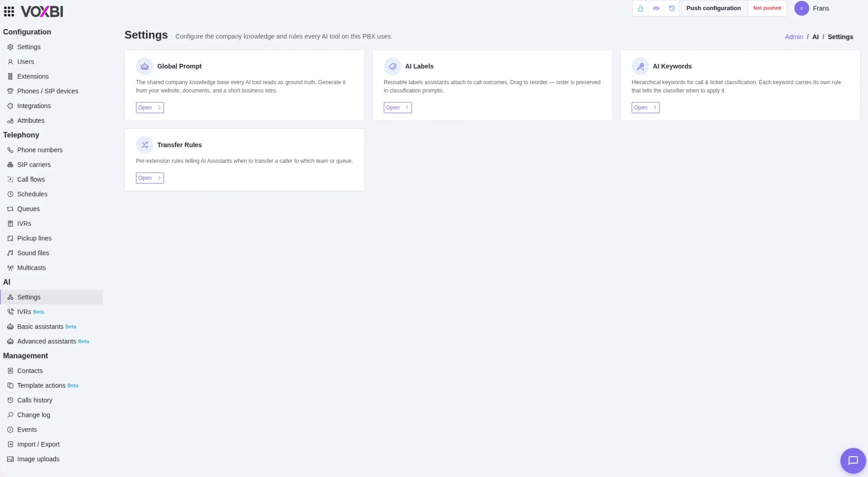Screen dimensions: 868x477
Task: Open the apps grid menu icon
Action: [9, 11]
